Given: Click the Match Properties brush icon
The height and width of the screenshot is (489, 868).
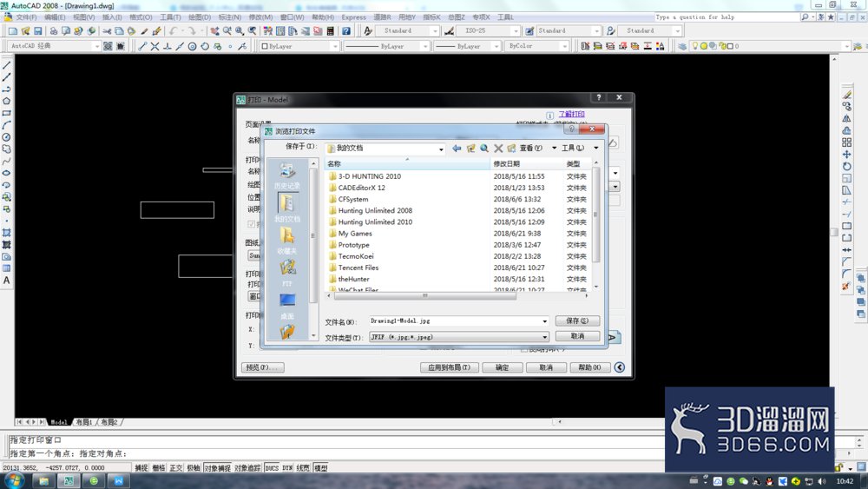Looking at the screenshot, I should (x=144, y=31).
